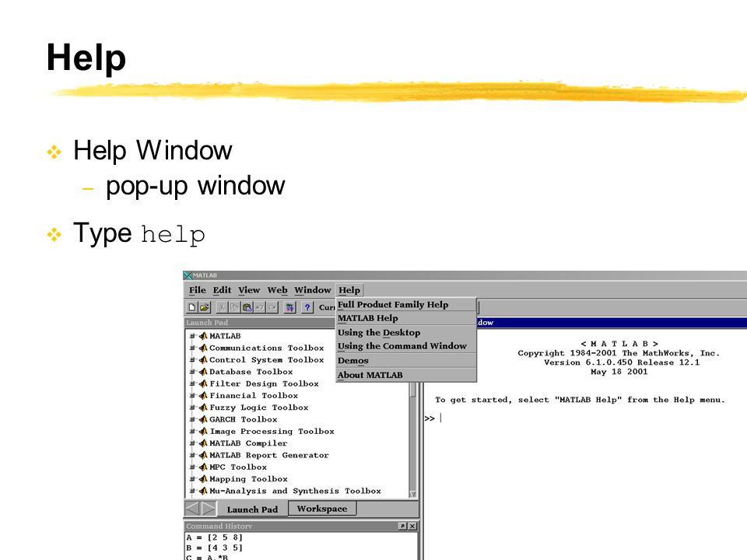Viewport: 747px width, 560px height.
Task: Open the Edit menu
Action: tap(222, 290)
